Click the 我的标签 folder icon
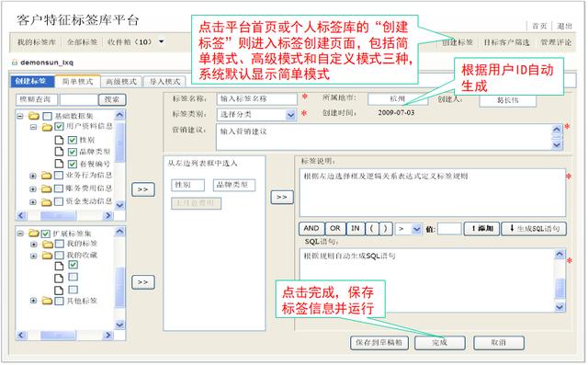This screenshot has height=365, width=588. coord(47,245)
